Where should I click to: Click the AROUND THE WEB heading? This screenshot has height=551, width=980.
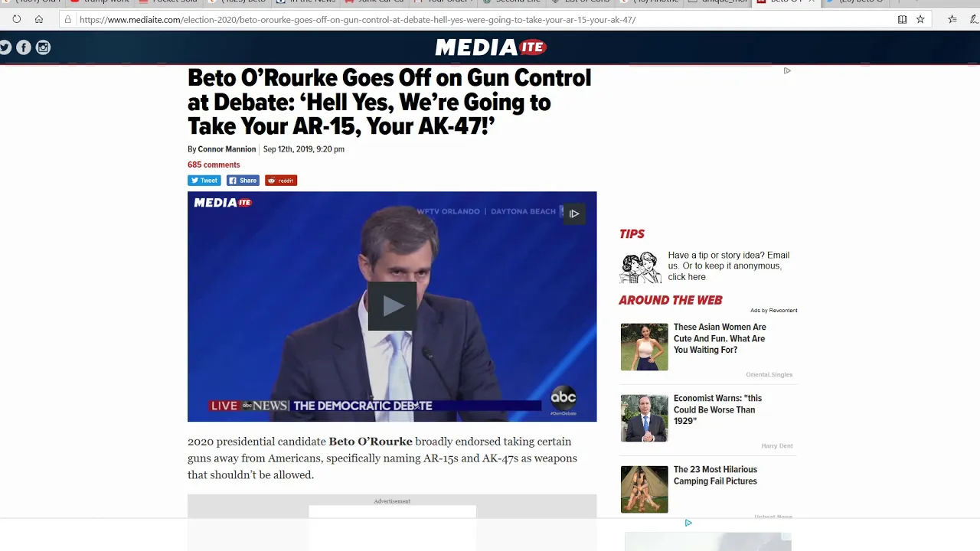(x=671, y=300)
